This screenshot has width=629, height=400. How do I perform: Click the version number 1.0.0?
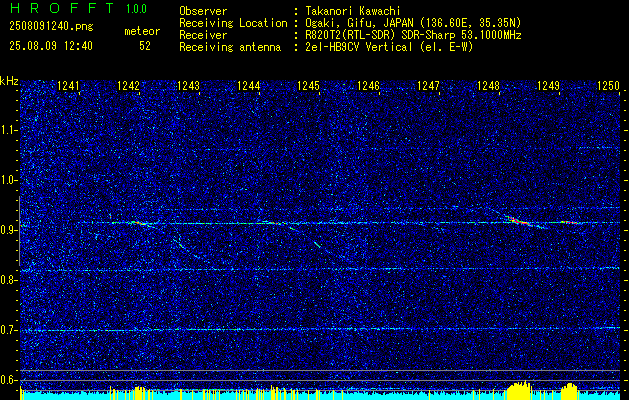pyautogui.click(x=136, y=9)
